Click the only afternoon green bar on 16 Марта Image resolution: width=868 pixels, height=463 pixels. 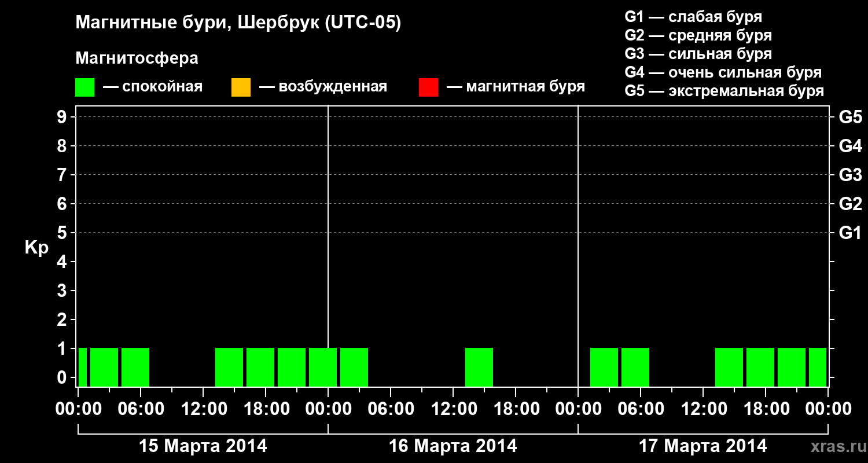pyautogui.click(x=479, y=367)
